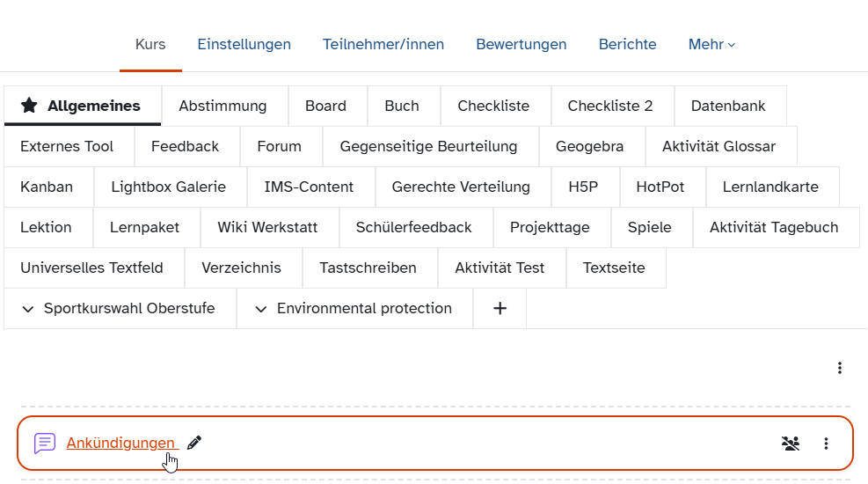The image size is (868, 484).
Task: Click the Berichte navigation item
Action: click(x=627, y=44)
